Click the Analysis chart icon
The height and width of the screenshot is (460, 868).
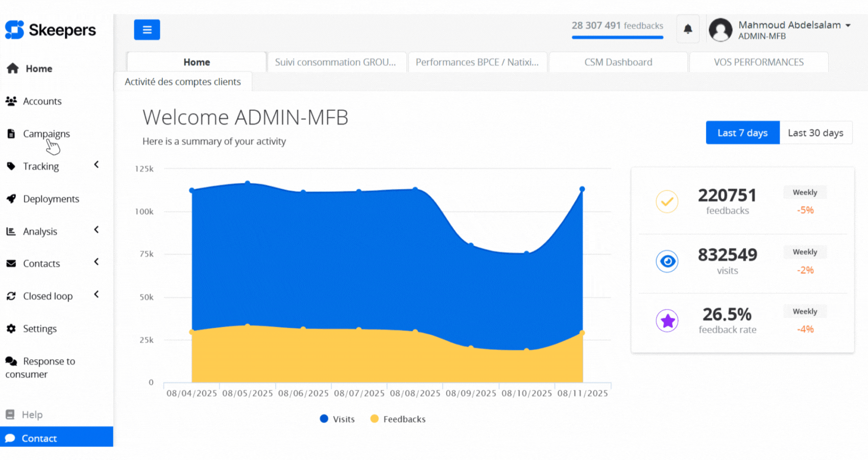click(x=11, y=231)
